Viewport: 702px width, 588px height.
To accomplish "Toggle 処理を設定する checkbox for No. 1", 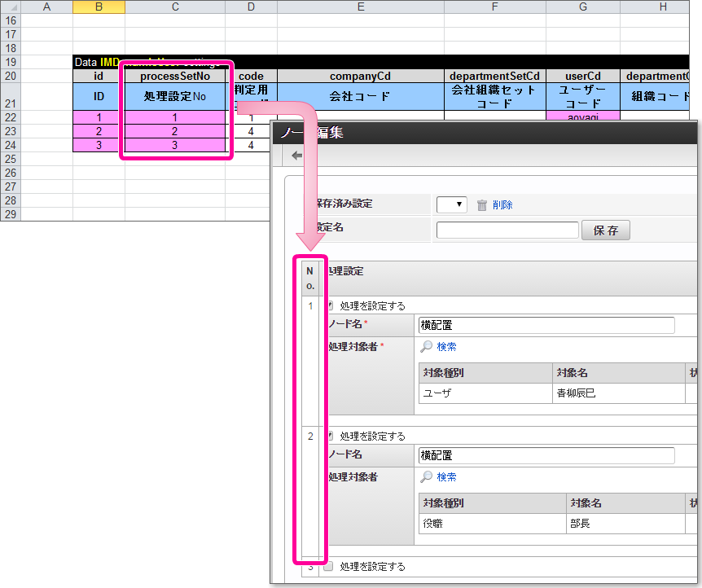I will [330, 306].
